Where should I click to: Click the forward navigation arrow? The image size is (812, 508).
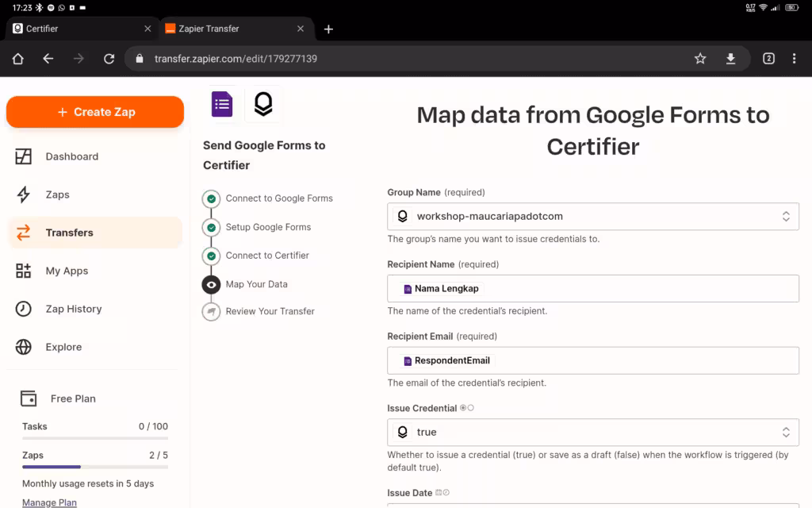[79, 59]
